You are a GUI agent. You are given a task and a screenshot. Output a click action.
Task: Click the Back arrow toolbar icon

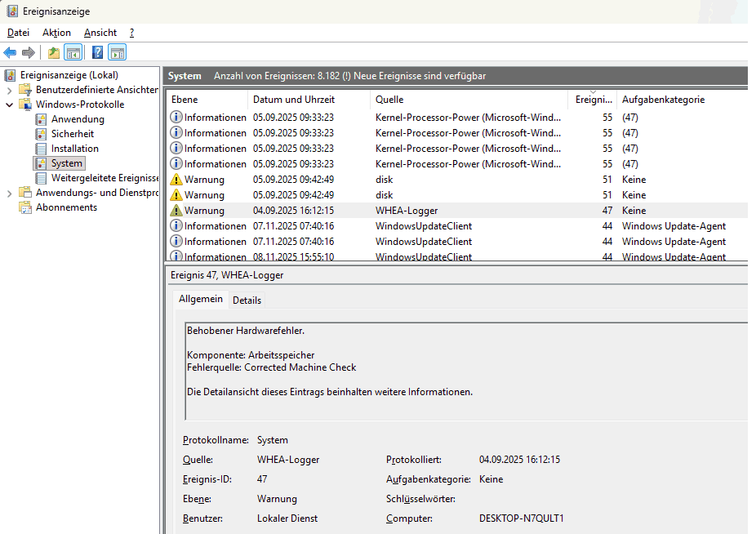(x=10, y=52)
